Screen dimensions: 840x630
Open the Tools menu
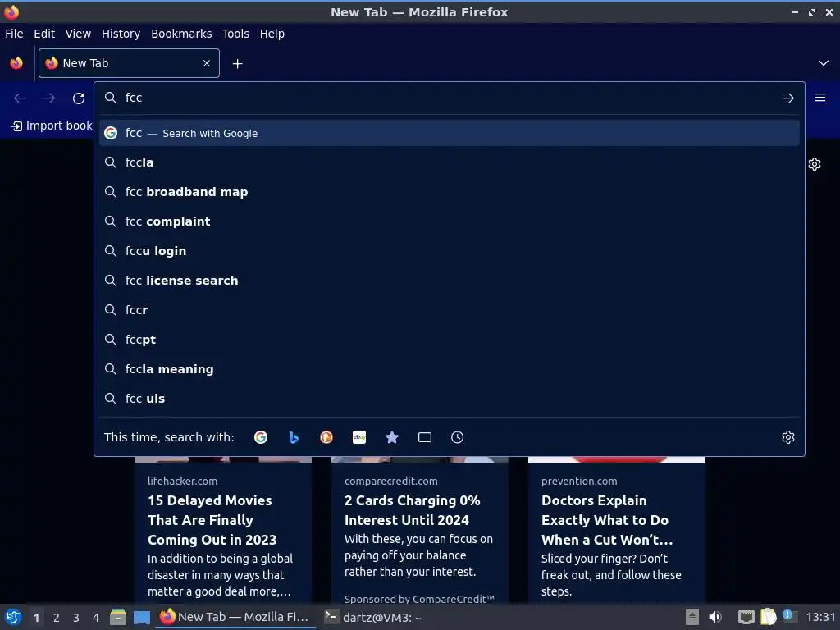click(x=235, y=34)
